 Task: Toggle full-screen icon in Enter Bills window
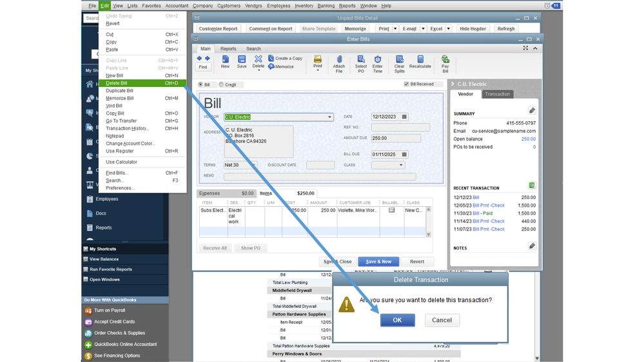point(525,48)
